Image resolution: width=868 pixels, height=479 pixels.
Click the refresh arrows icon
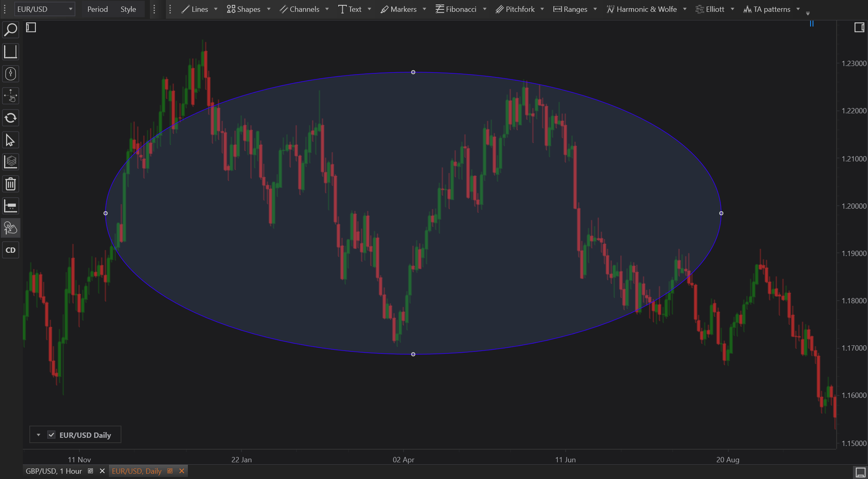tap(11, 118)
